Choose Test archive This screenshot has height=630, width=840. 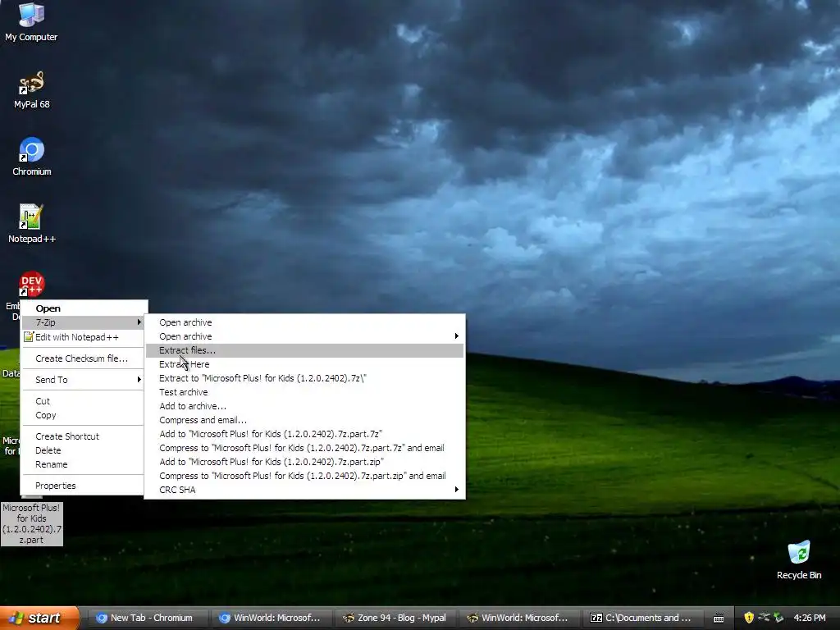click(x=304, y=391)
